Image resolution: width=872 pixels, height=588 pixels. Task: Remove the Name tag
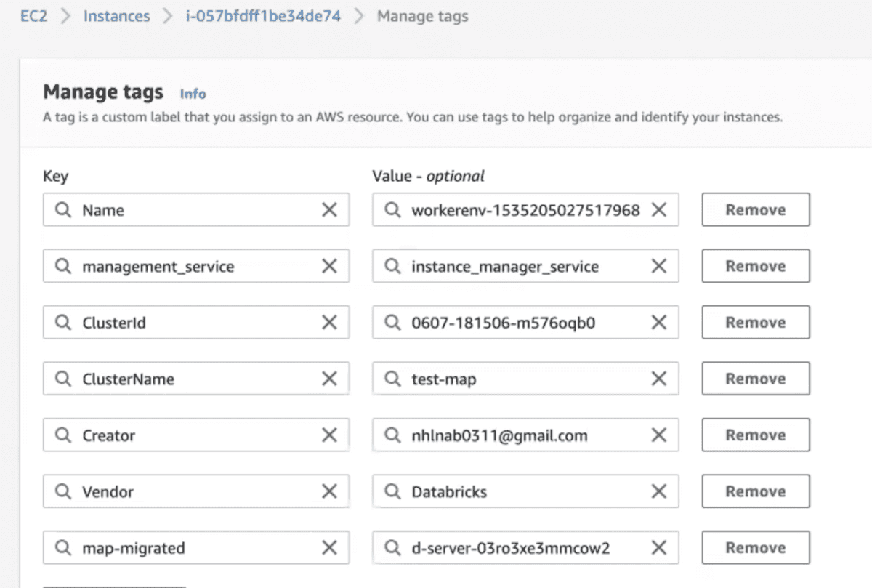pyautogui.click(x=755, y=210)
